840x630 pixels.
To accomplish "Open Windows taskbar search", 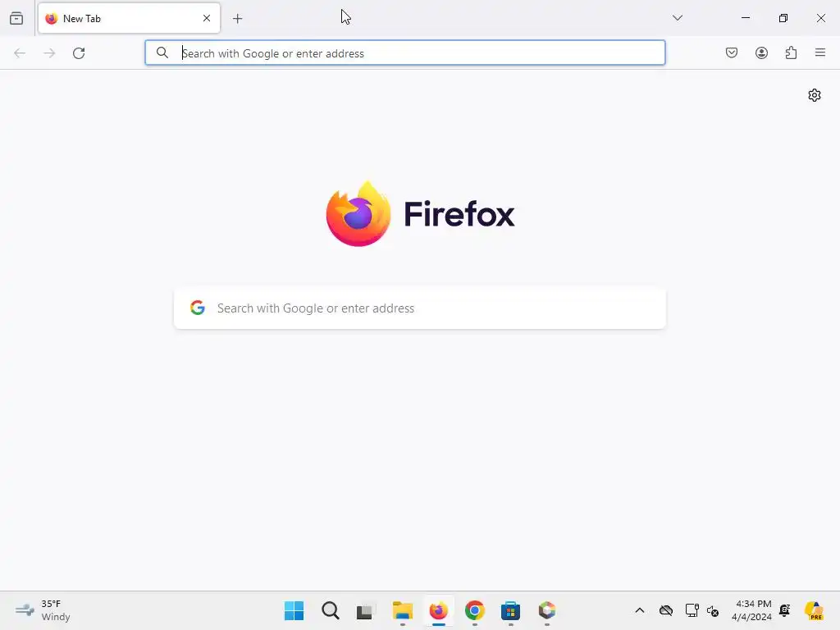I will 330,610.
